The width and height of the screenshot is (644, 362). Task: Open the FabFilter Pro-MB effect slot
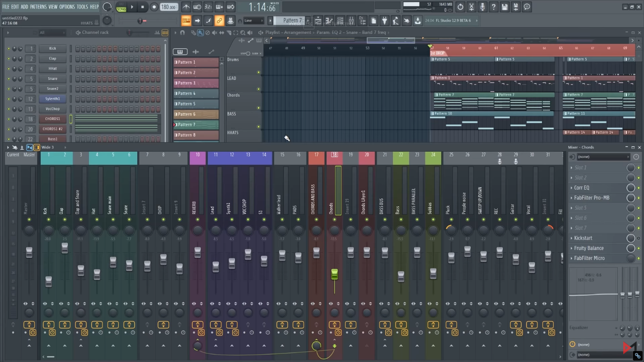point(591,198)
